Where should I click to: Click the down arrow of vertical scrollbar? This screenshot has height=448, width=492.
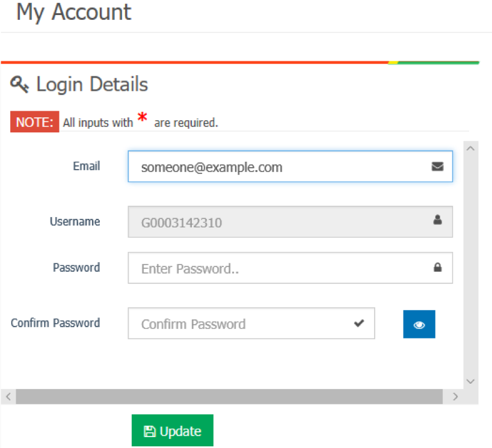pyautogui.click(x=470, y=381)
